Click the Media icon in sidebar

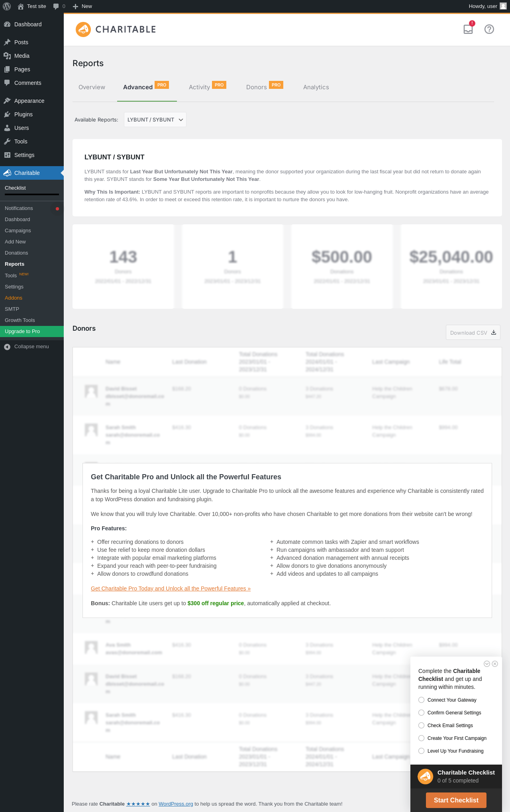click(7, 56)
